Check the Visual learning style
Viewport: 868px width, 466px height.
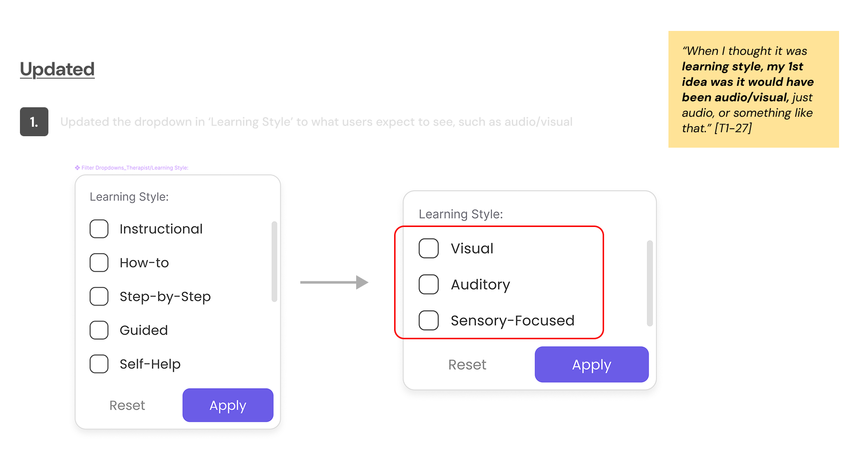click(429, 248)
